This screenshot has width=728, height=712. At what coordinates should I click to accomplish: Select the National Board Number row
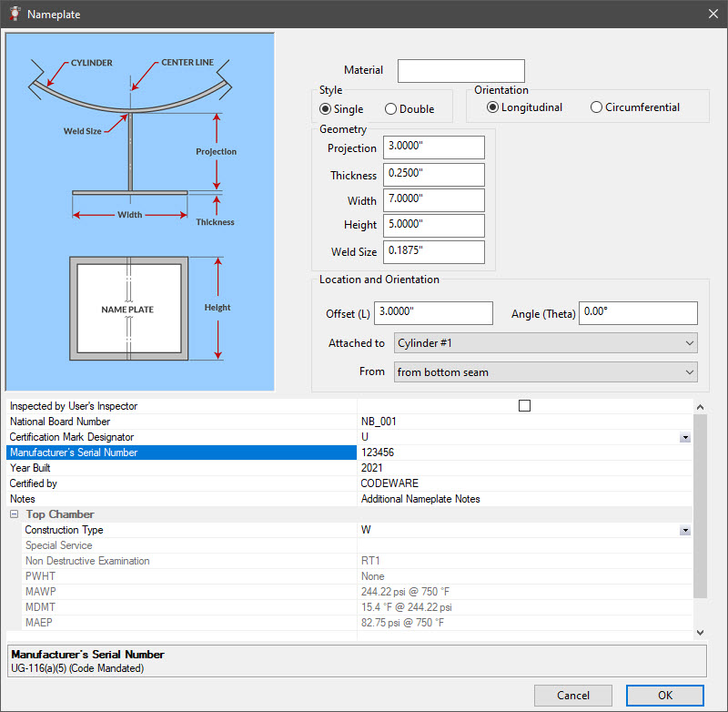pyautogui.click(x=349, y=422)
